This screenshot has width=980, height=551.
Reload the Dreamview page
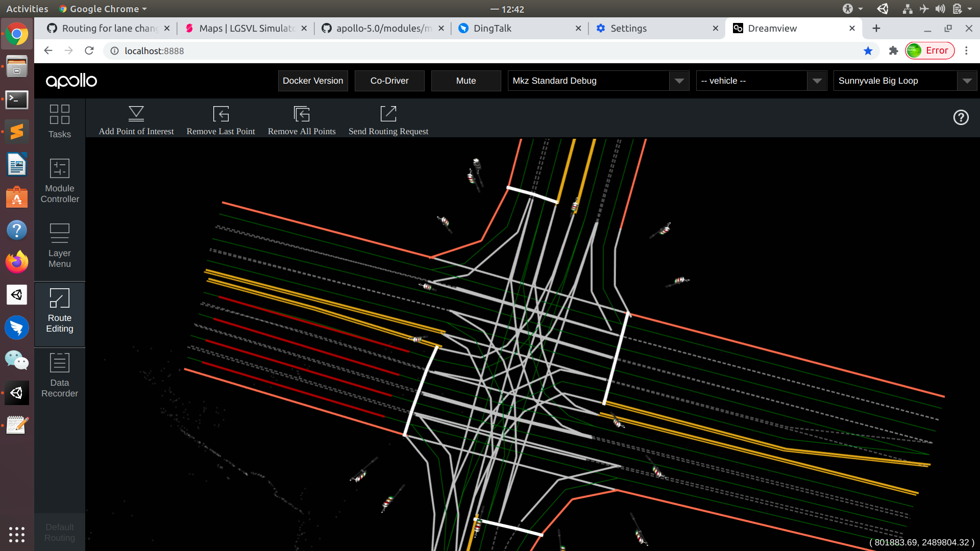pos(89,51)
